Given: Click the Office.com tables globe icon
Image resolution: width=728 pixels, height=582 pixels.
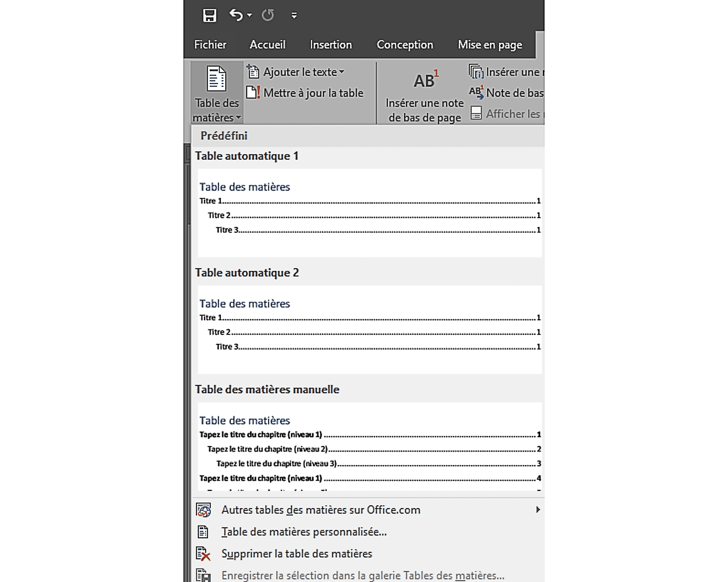Looking at the screenshot, I should click(203, 510).
